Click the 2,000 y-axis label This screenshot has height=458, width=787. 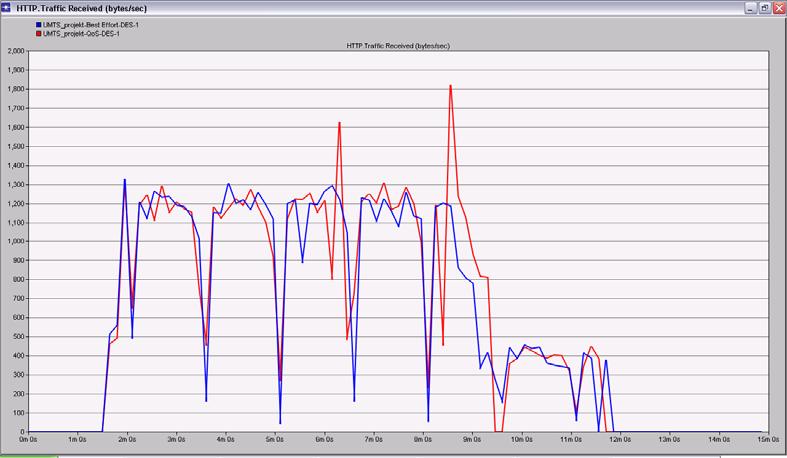16,51
